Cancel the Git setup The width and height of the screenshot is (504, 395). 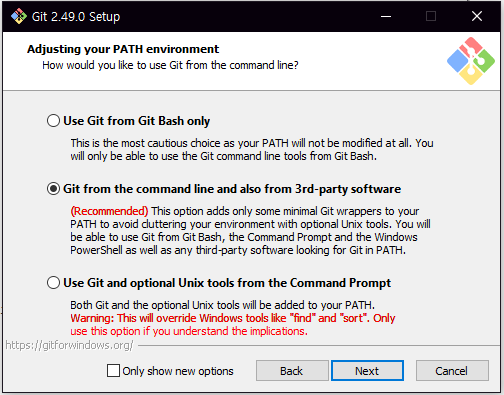point(452,370)
